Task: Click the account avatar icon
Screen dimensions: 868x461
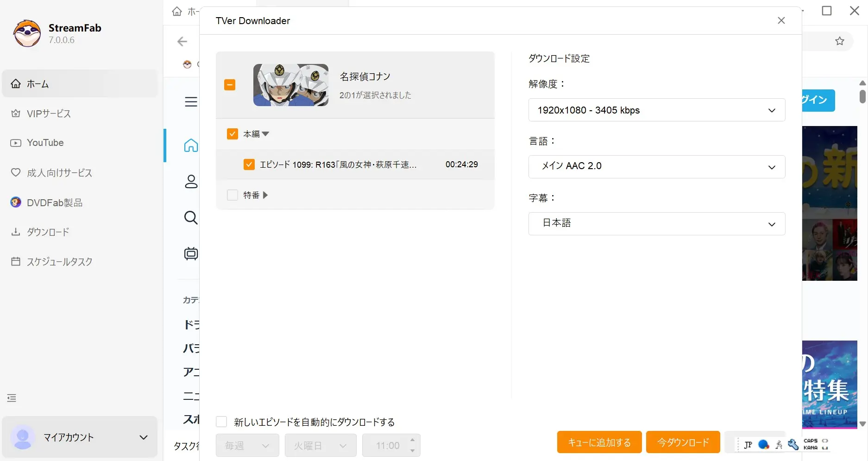Action: pyautogui.click(x=23, y=437)
